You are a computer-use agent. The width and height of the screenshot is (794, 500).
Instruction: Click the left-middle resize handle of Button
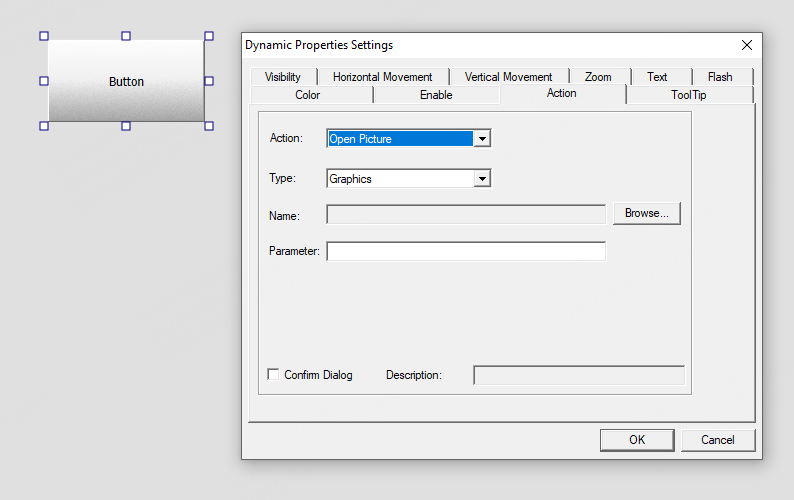point(44,81)
